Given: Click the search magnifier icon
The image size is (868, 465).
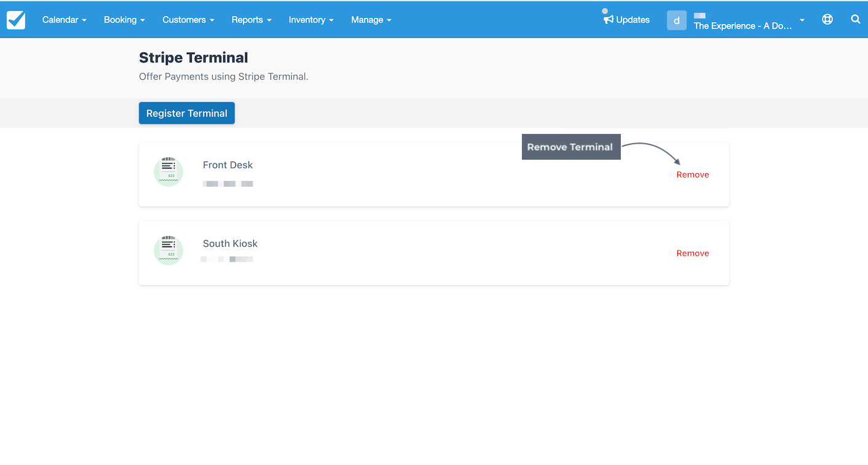Looking at the screenshot, I should [x=856, y=19].
